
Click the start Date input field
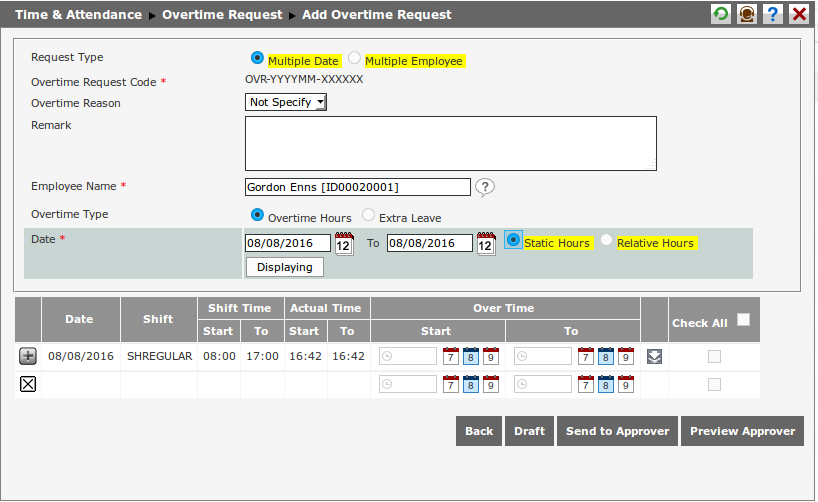coord(288,243)
